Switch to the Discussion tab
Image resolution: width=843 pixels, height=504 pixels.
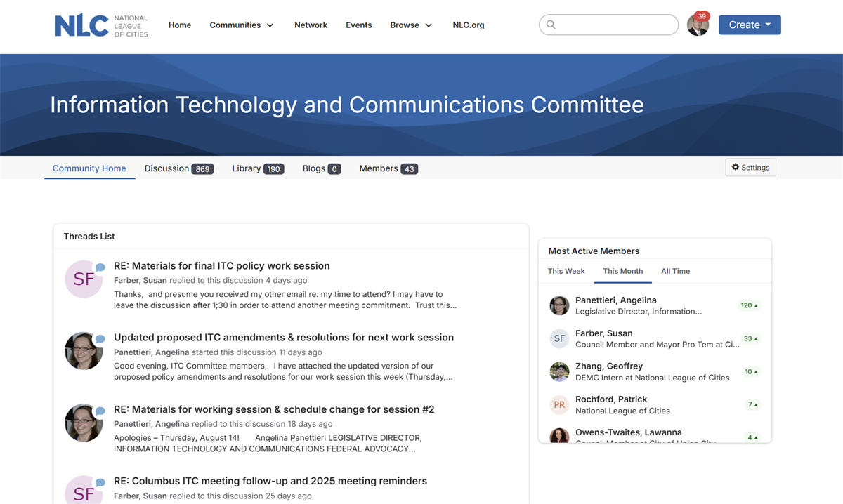click(x=178, y=168)
